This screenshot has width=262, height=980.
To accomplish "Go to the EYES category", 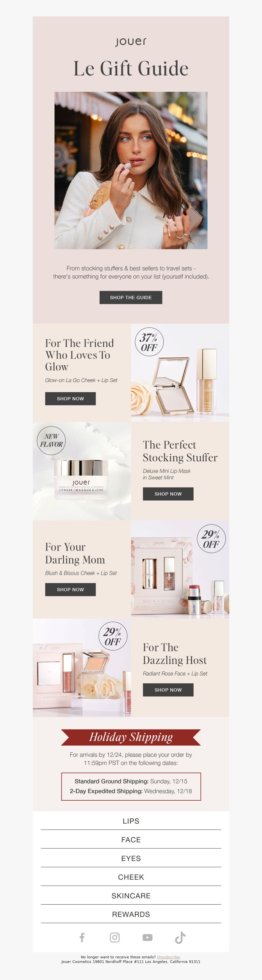I will point(131,858).
